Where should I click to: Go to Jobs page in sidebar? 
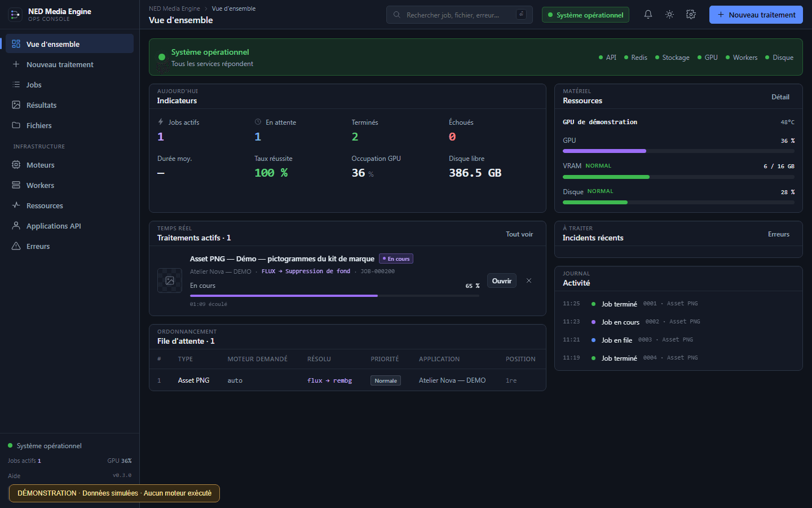click(x=69, y=85)
